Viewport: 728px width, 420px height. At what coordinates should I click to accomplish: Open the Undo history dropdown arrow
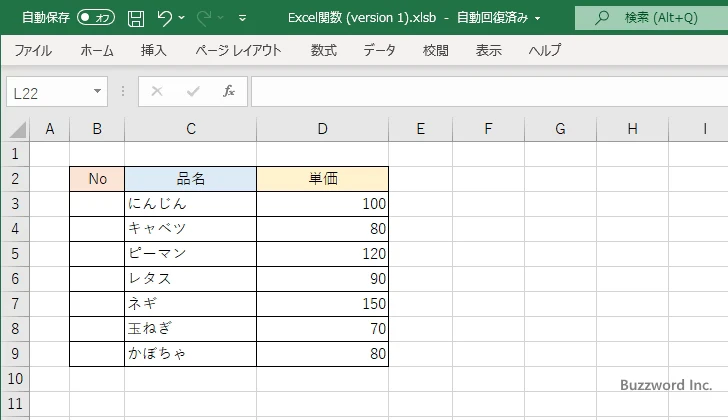(183, 18)
